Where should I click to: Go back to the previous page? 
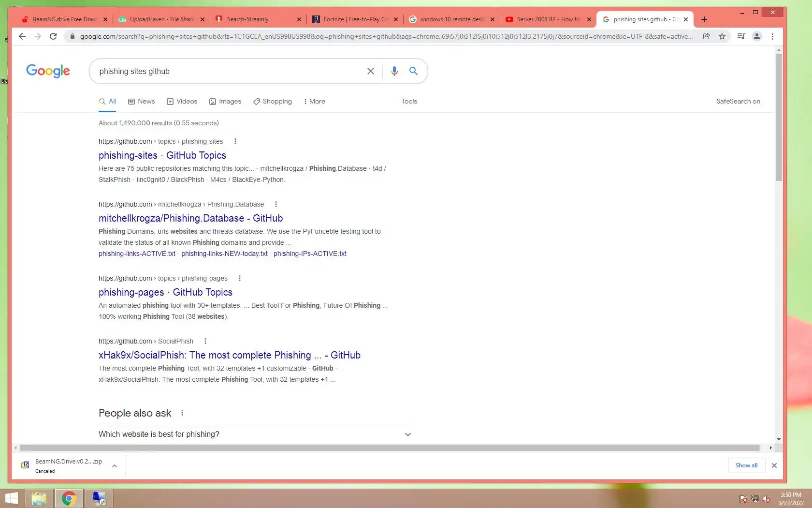coord(22,36)
